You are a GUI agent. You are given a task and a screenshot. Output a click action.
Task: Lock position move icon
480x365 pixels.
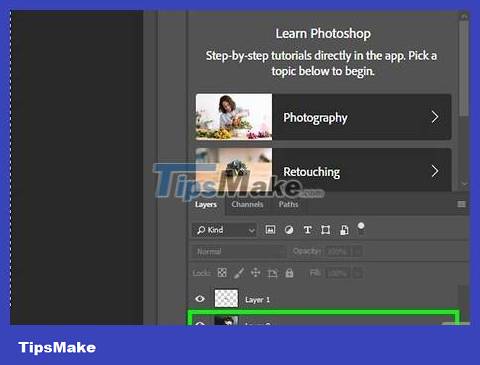[x=255, y=273]
